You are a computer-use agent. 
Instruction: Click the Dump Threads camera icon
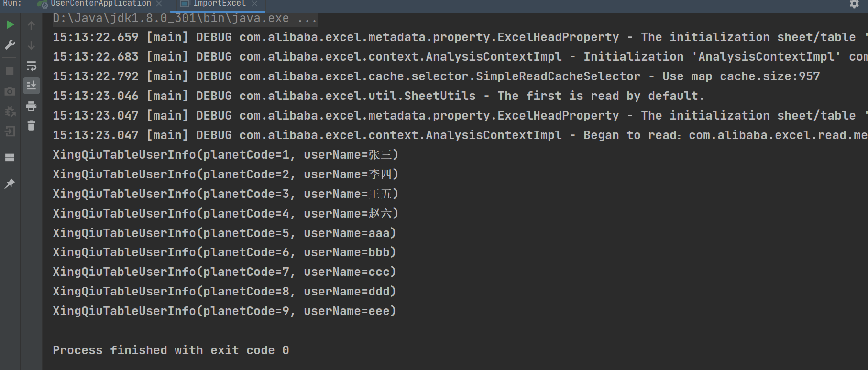pos(10,91)
